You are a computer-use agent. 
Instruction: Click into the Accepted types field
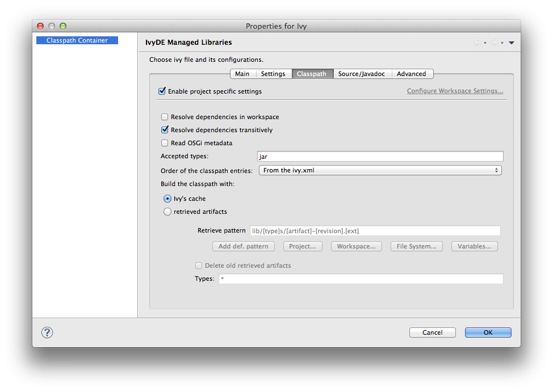380,157
